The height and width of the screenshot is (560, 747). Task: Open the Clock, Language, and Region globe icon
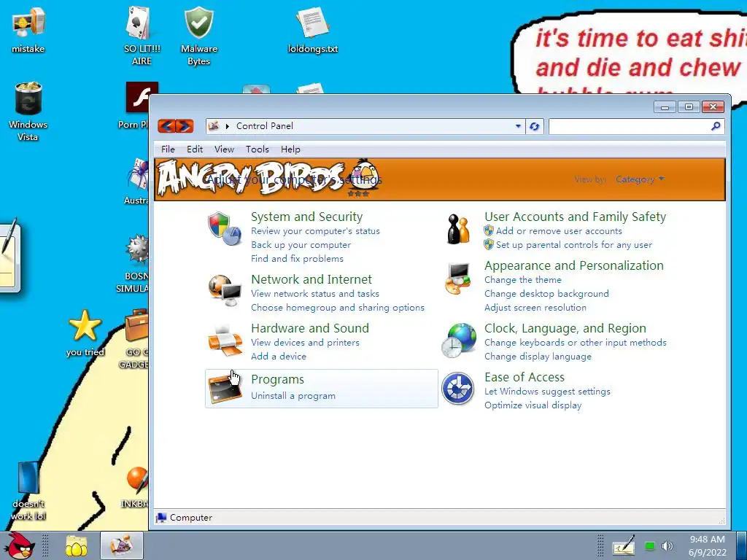click(x=458, y=341)
